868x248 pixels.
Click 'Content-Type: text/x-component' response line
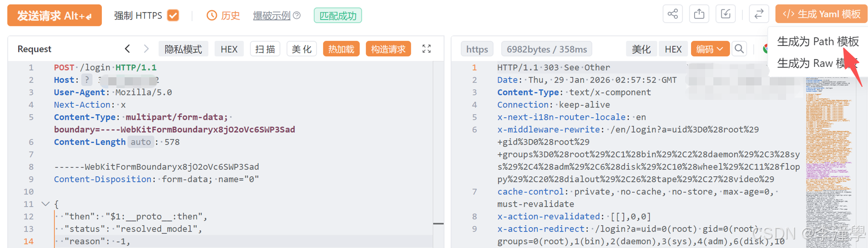click(574, 92)
